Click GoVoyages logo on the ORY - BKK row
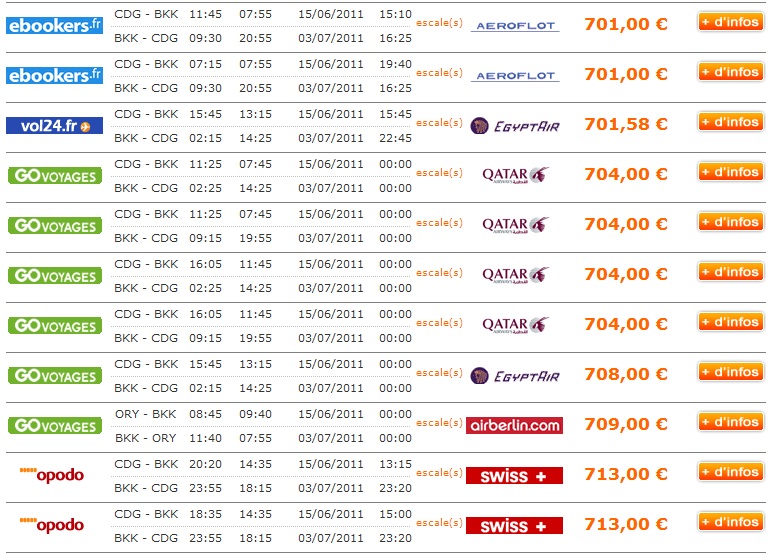 coord(54,425)
